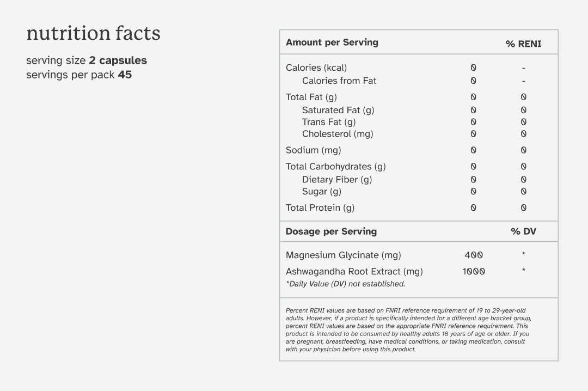Select the Magnesium Glycinate 400 value

coord(474,255)
